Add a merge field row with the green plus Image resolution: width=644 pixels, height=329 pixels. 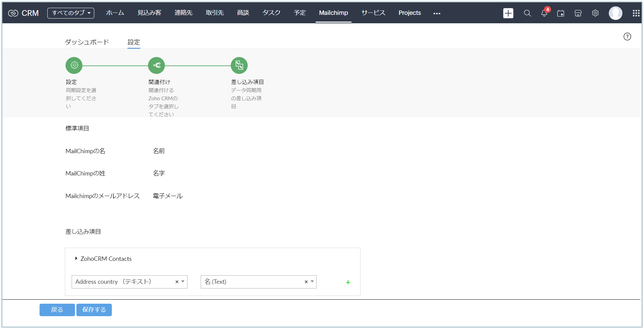(348, 282)
